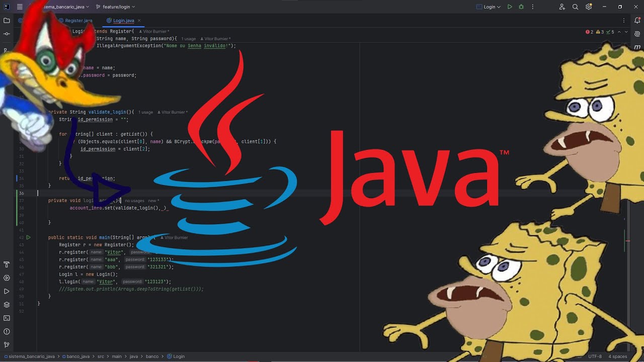Open Code With Me add-user icon

562,7
